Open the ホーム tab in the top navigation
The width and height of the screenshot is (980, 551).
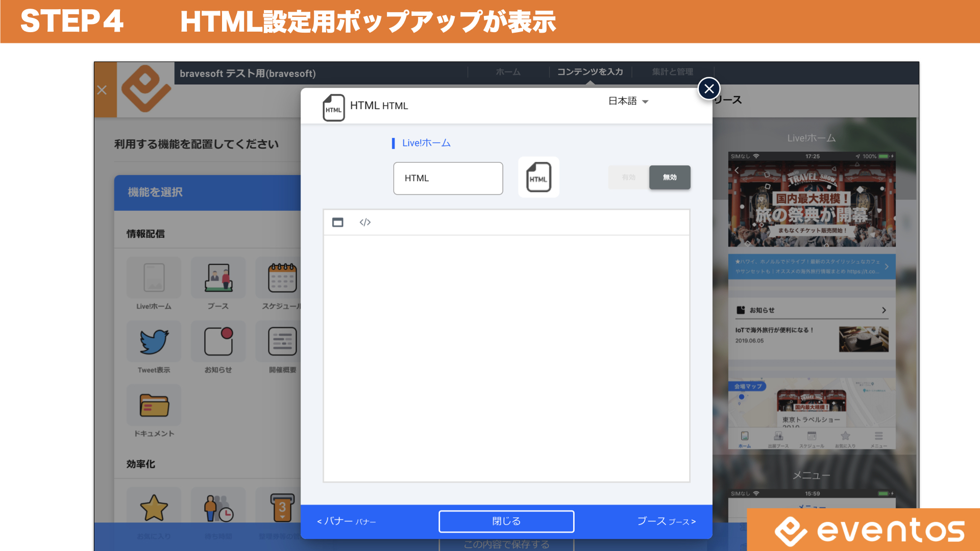[508, 72]
